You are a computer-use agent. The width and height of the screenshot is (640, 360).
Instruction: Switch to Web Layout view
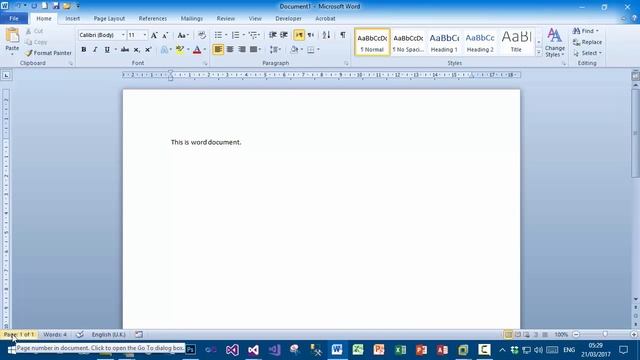click(x=527, y=334)
